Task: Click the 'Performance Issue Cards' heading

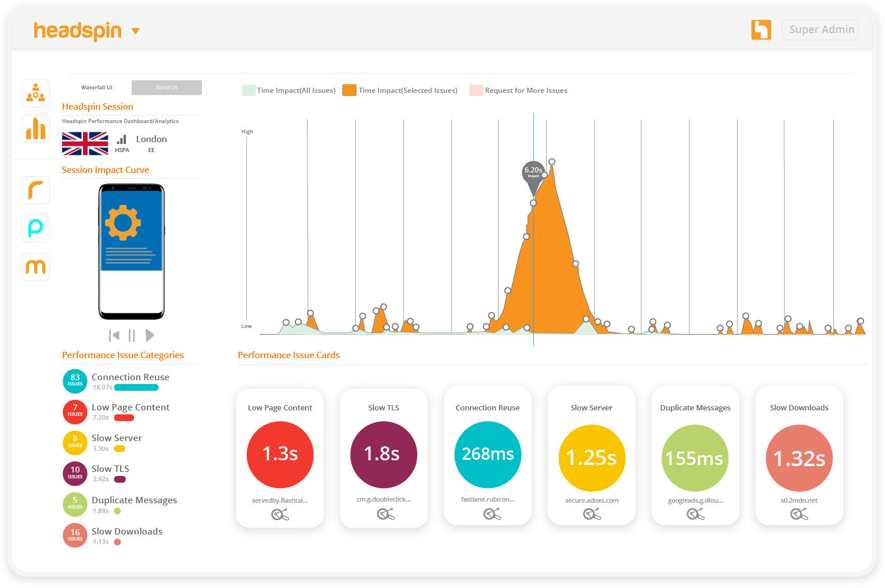Action: tap(289, 355)
